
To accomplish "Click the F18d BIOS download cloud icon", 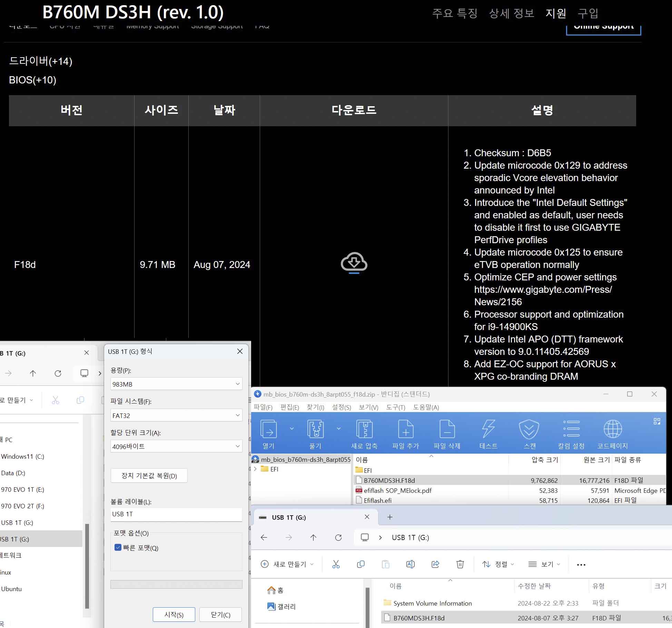I will point(354,262).
